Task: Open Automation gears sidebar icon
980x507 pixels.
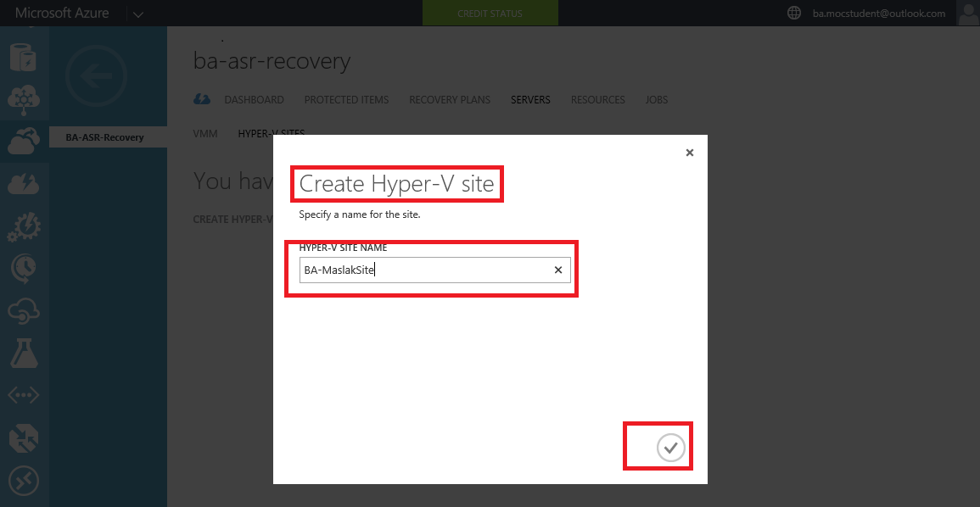Action: pos(24,226)
